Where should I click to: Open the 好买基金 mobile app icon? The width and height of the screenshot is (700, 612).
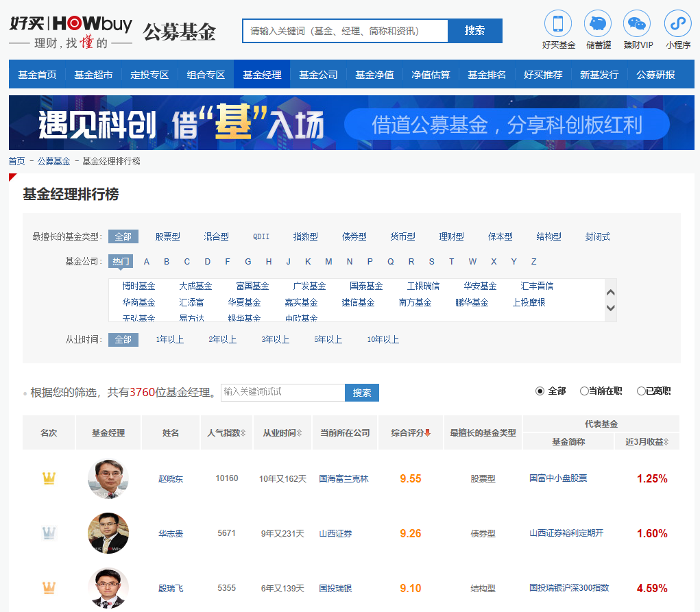(x=557, y=23)
